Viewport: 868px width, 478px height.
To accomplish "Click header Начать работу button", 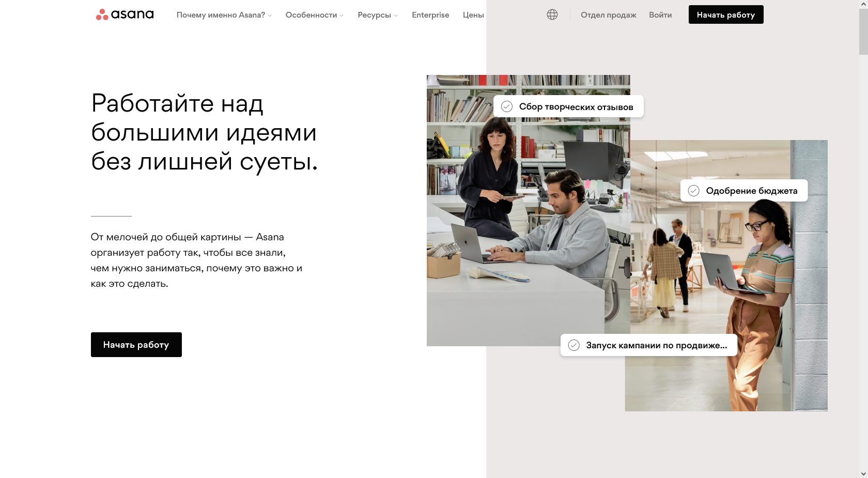I will [x=726, y=14].
